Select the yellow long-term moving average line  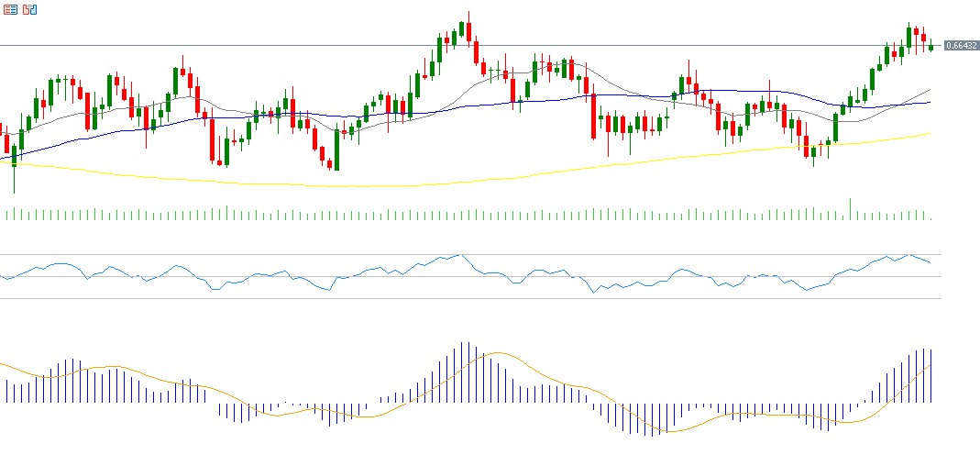click(x=367, y=186)
